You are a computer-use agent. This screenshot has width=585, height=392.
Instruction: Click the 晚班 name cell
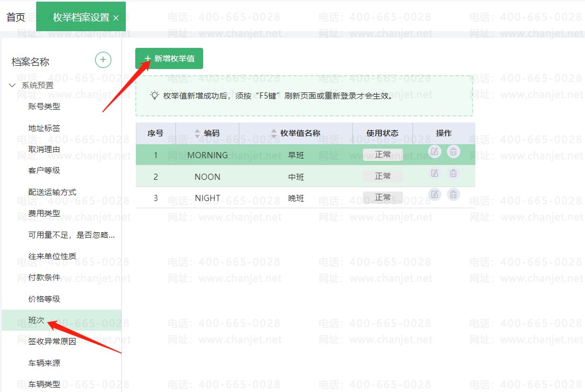[296, 198]
